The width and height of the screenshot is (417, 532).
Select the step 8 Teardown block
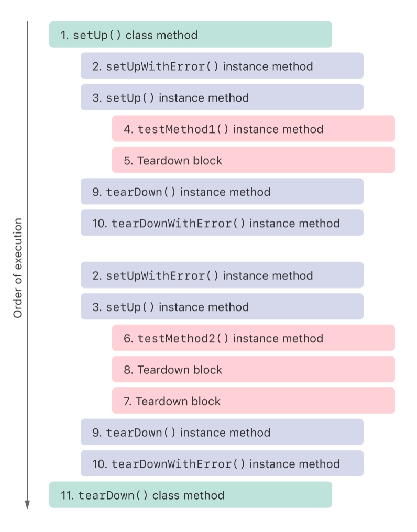(x=254, y=370)
